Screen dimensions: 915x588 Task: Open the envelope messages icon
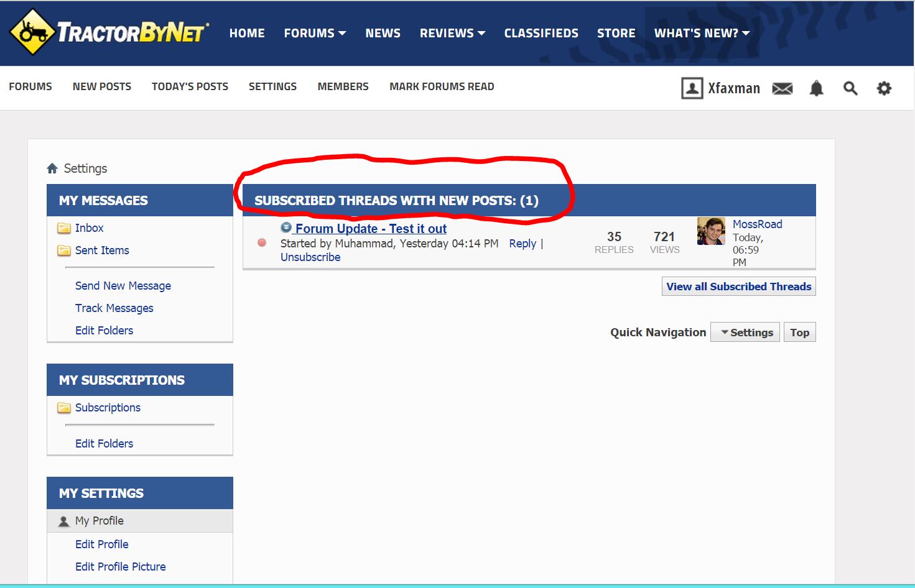(782, 89)
